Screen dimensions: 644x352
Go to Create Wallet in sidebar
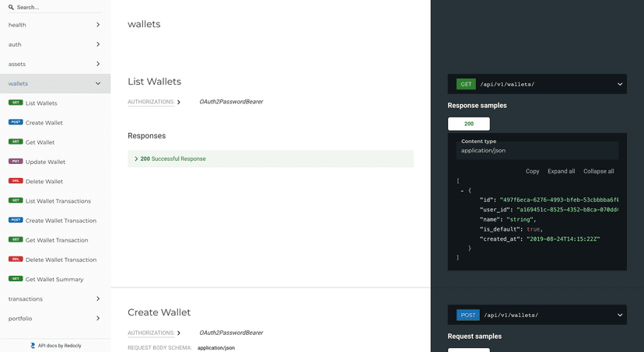44,123
